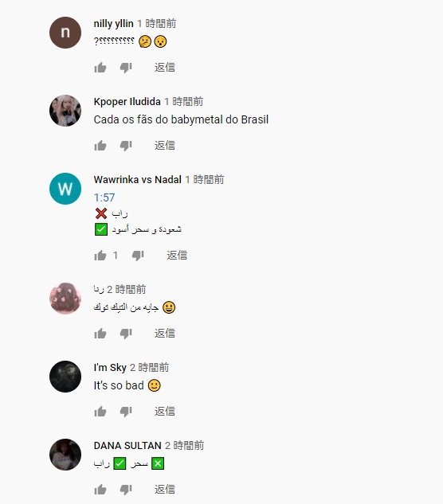Reply to nilly yllin's comment
The image size is (443, 504).
[x=165, y=67]
